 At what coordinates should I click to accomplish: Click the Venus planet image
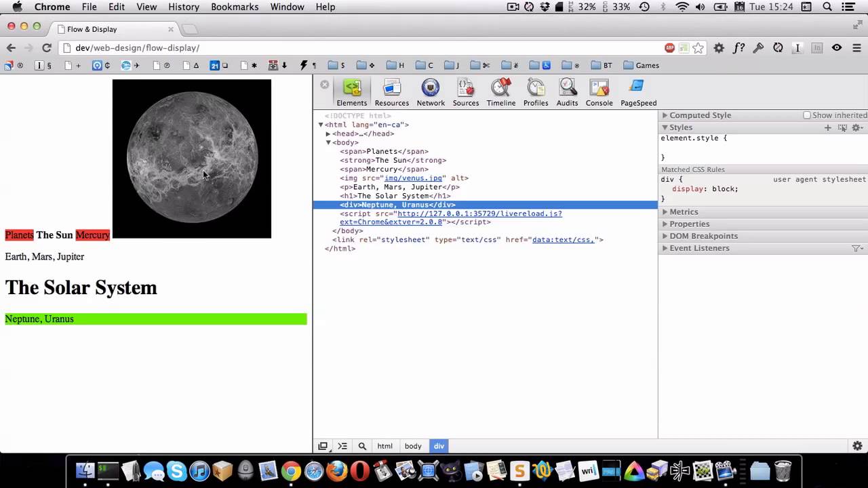tap(192, 159)
